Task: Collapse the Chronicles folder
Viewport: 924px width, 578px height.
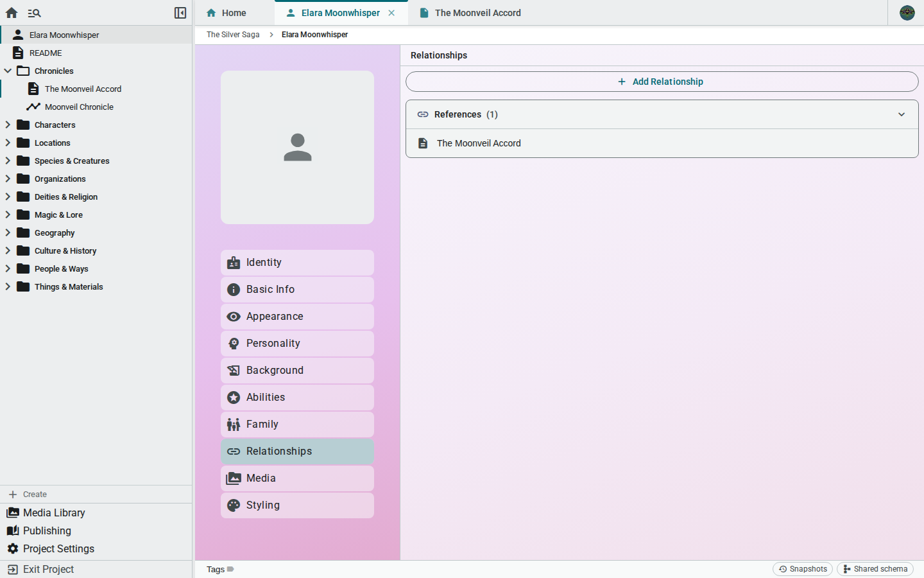Action: click(8, 71)
